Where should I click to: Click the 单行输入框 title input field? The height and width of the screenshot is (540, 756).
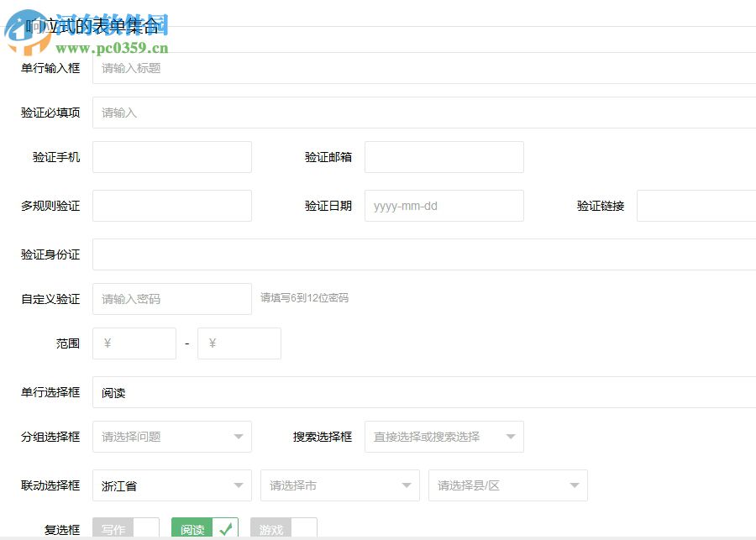(x=424, y=68)
